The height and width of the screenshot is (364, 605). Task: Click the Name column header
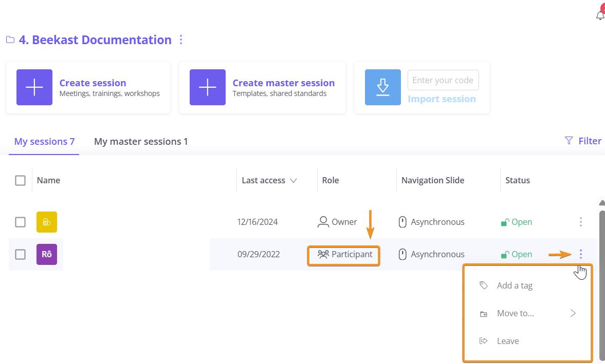(49, 180)
